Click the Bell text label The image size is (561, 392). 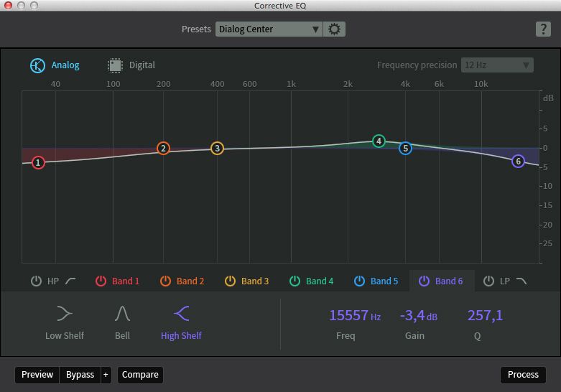click(x=122, y=335)
